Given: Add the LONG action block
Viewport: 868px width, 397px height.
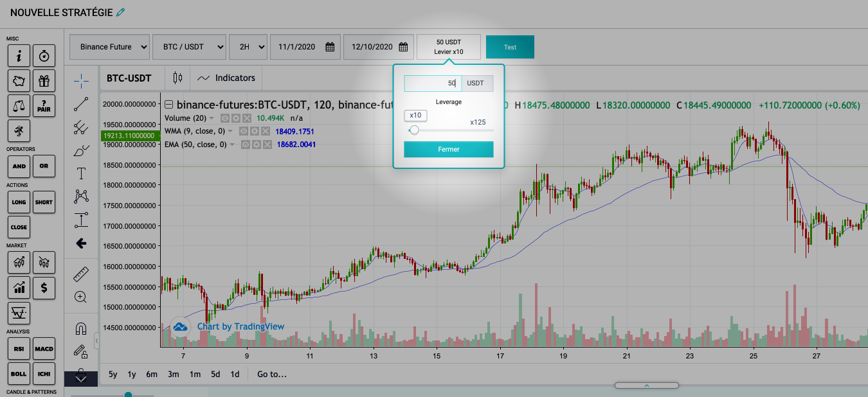Looking at the screenshot, I should pyautogui.click(x=19, y=202).
